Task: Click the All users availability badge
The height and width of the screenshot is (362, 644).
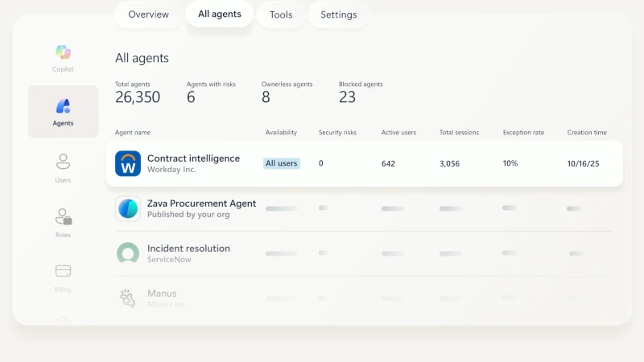Action: click(x=282, y=163)
